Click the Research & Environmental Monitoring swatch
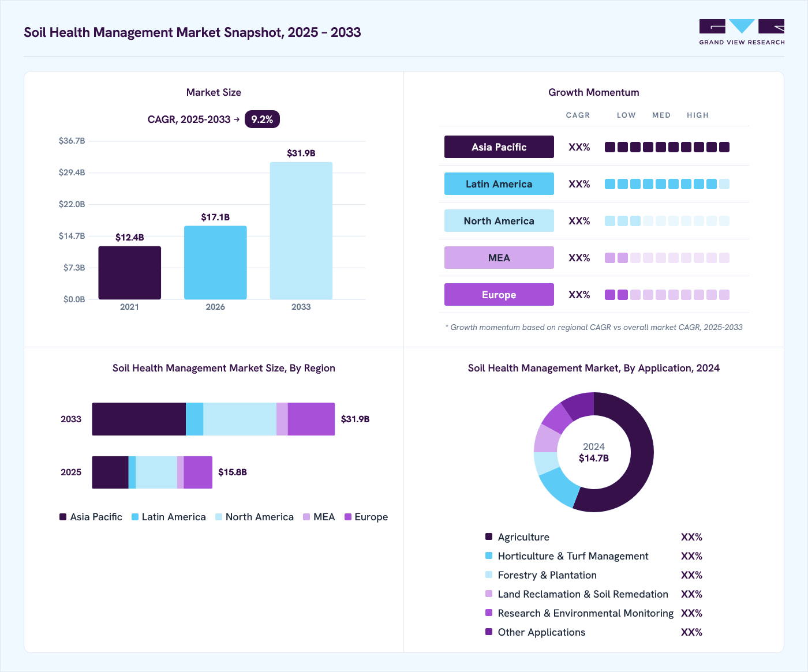This screenshot has width=808, height=672. [489, 613]
